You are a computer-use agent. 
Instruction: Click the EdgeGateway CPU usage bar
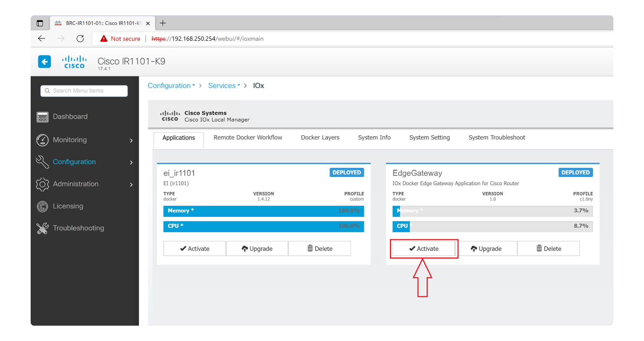[x=492, y=226]
